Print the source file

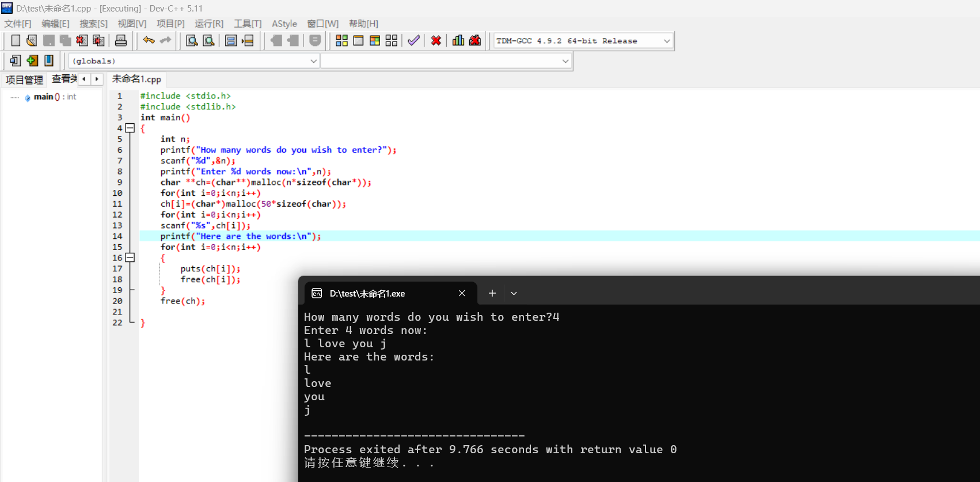coord(121,40)
